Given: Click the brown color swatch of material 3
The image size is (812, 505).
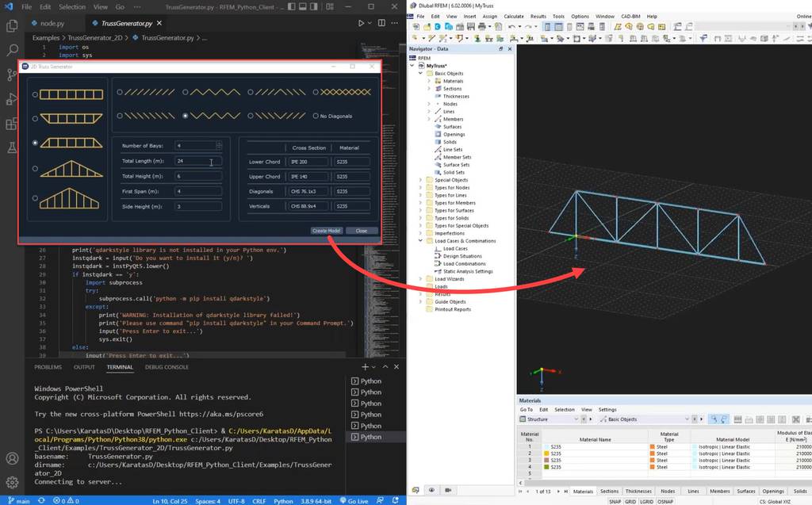Looking at the screenshot, I should tap(546, 460).
